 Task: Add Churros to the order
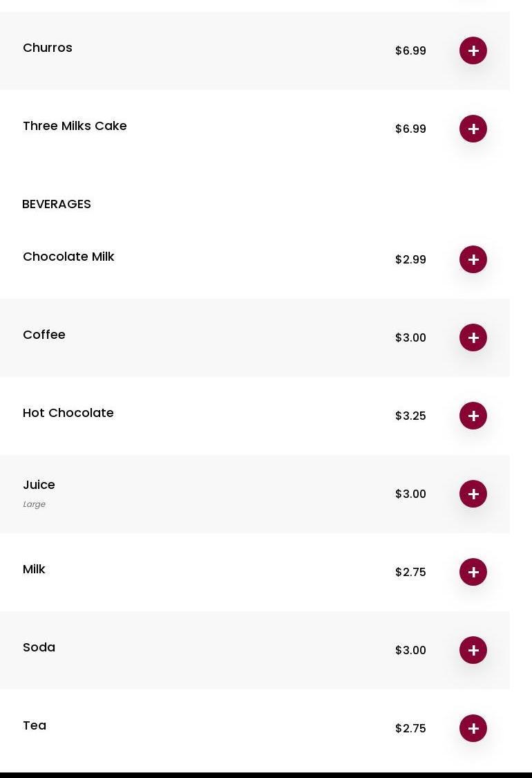[473, 50]
